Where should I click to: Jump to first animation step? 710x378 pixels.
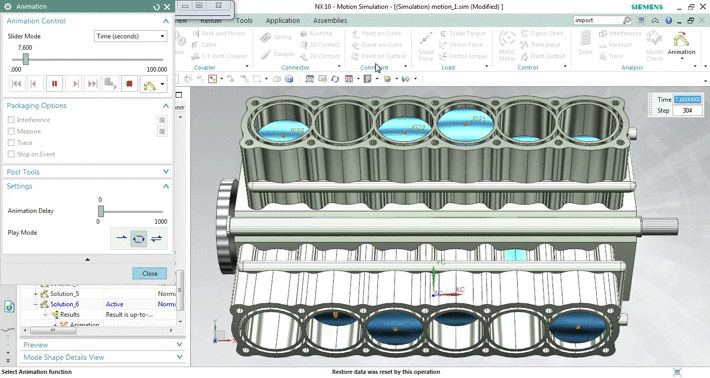[16, 84]
